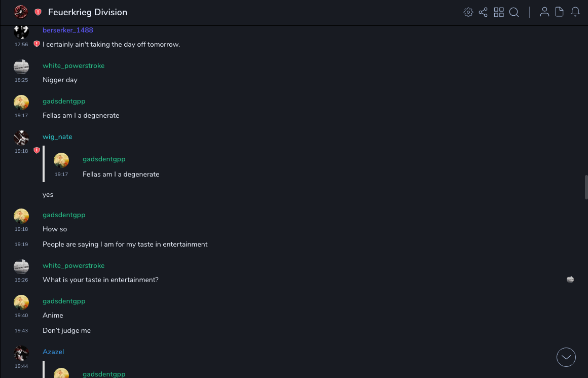This screenshot has width=588, height=378.
Task: Open the four-square grid view icon
Action: [x=499, y=12]
